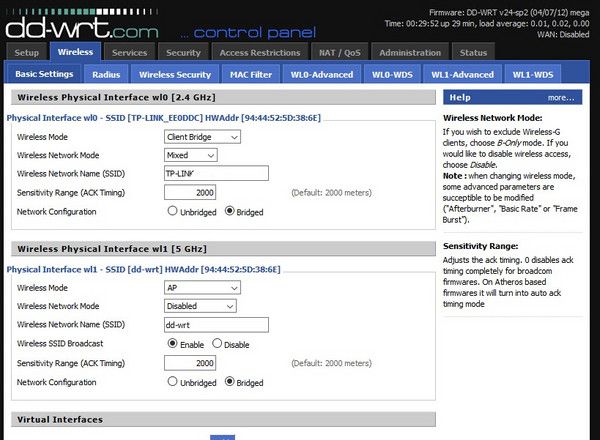Select the MAC Filter sub-tab

(251, 74)
